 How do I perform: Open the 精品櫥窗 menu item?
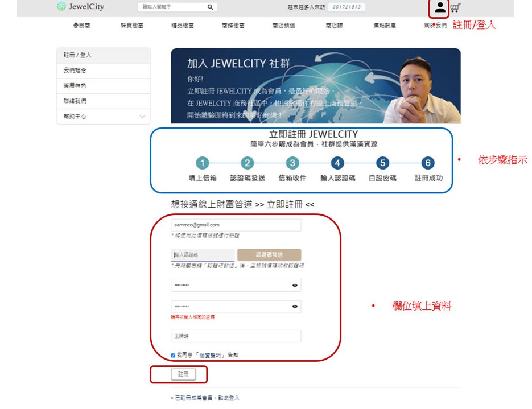point(183,26)
